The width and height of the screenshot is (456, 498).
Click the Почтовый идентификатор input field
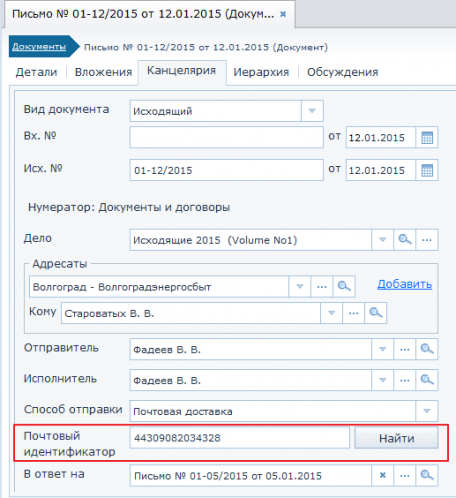240,438
